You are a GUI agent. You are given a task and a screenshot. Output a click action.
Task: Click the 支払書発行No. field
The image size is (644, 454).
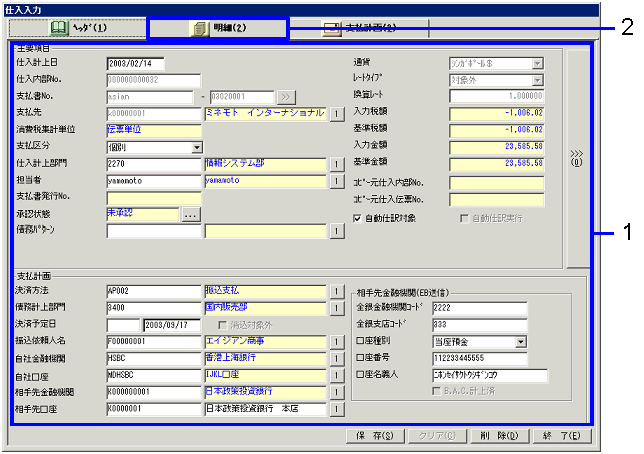click(x=154, y=198)
